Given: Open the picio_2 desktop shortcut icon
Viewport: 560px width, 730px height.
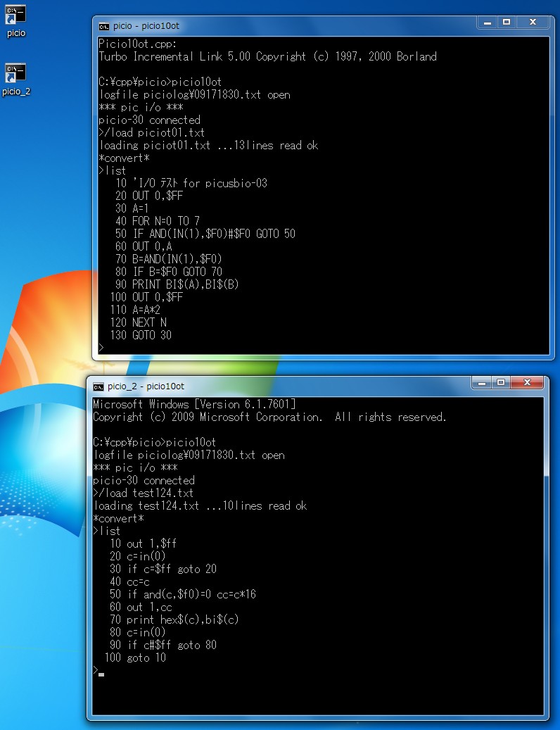Looking at the screenshot, I should click(x=15, y=79).
